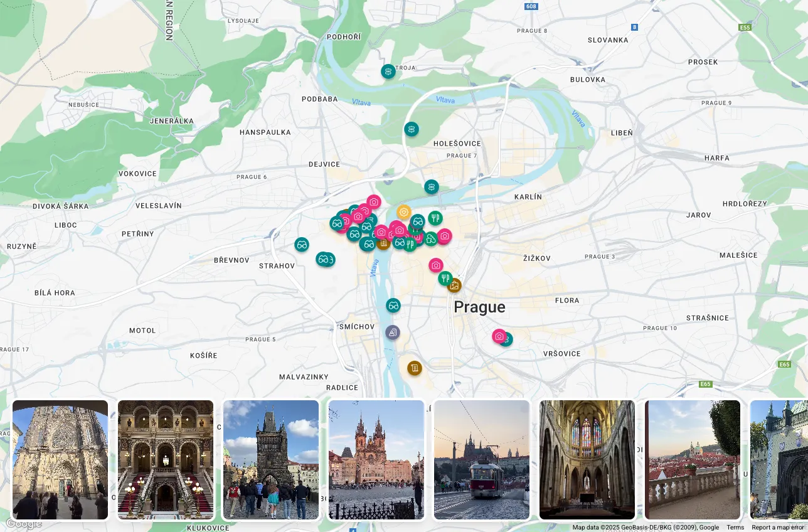Open the terrace balustrade rooftops photo
808x532 pixels.
(693, 460)
